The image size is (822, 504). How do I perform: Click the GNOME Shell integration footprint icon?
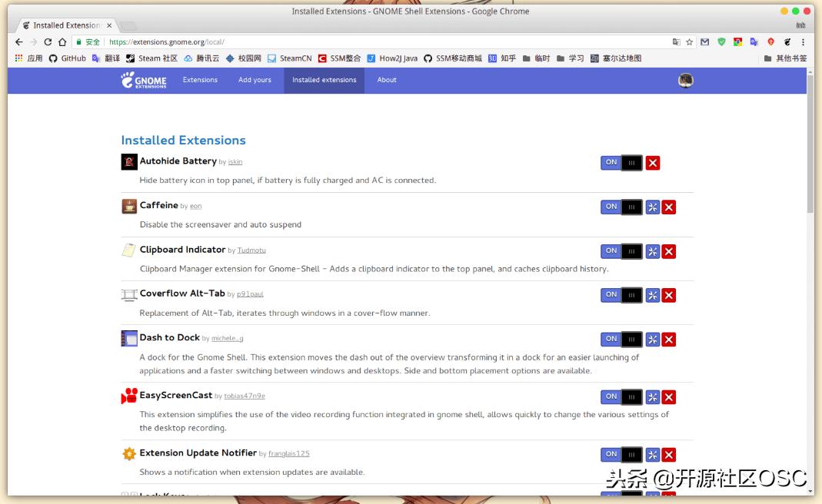coord(787,42)
